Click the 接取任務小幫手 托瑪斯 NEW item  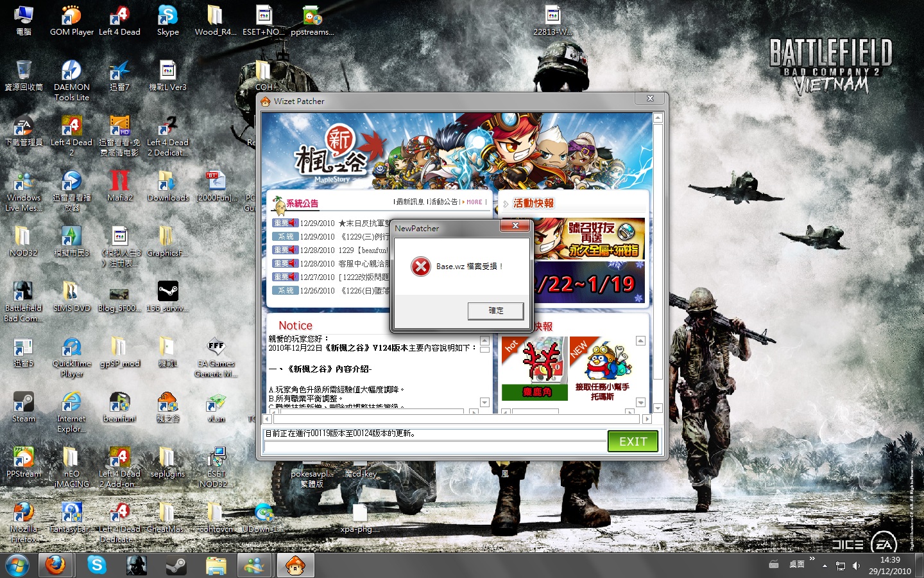(x=602, y=369)
